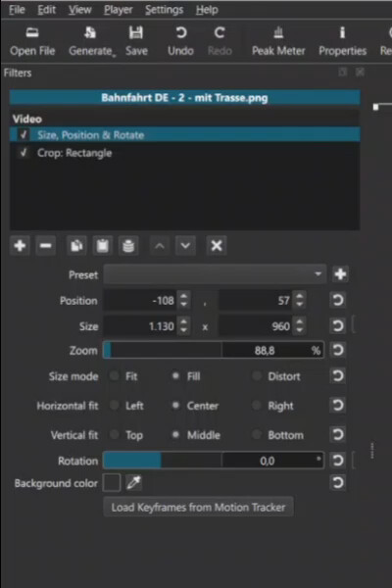Reset Position to default

337,301
